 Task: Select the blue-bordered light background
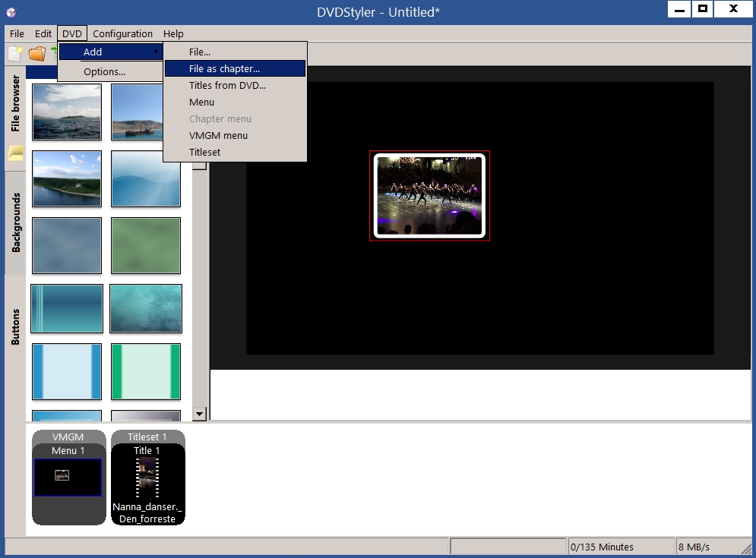point(67,371)
